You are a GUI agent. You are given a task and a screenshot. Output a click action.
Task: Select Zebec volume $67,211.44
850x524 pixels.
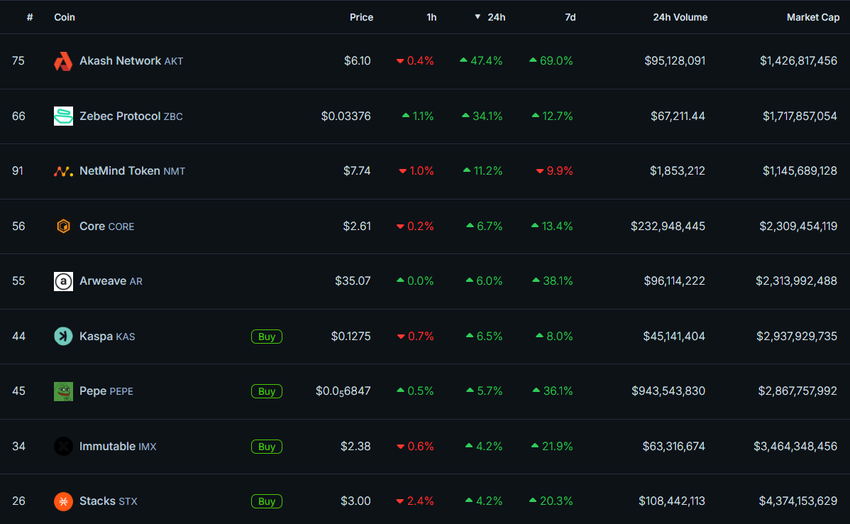tap(678, 116)
